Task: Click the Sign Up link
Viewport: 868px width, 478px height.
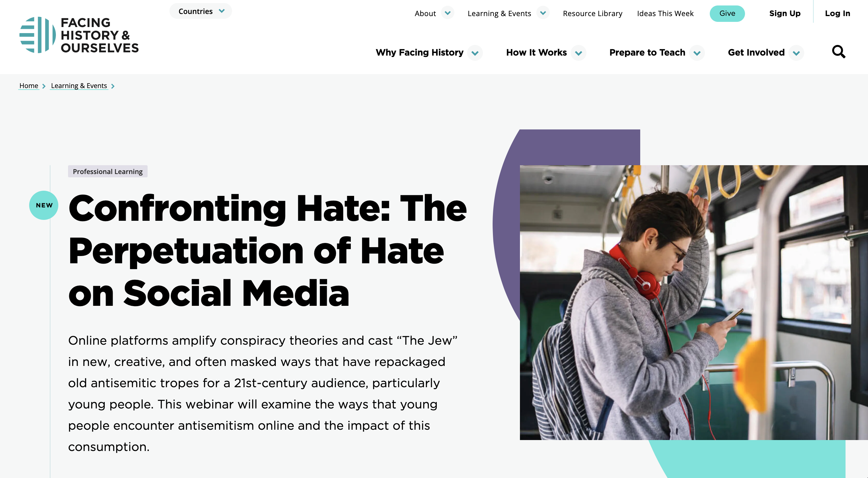Action: click(x=785, y=13)
